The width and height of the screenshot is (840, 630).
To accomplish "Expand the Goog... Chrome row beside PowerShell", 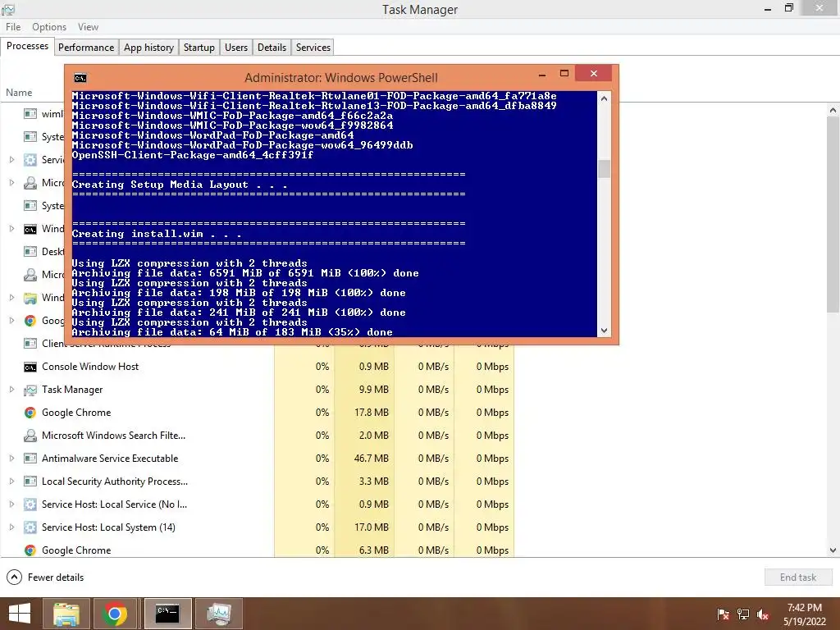I will click(11, 321).
